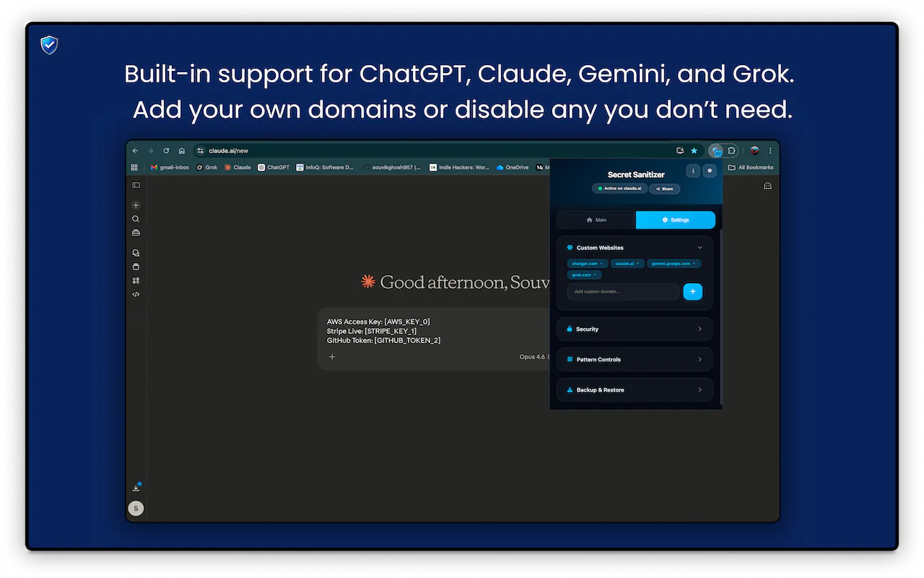
Task: Focus the Add custom domain field
Action: click(x=624, y=292)
